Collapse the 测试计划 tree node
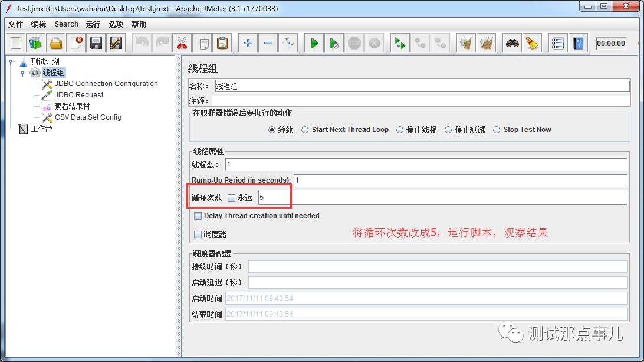Viewport: 644px width, 362px height. coord(11,62)
